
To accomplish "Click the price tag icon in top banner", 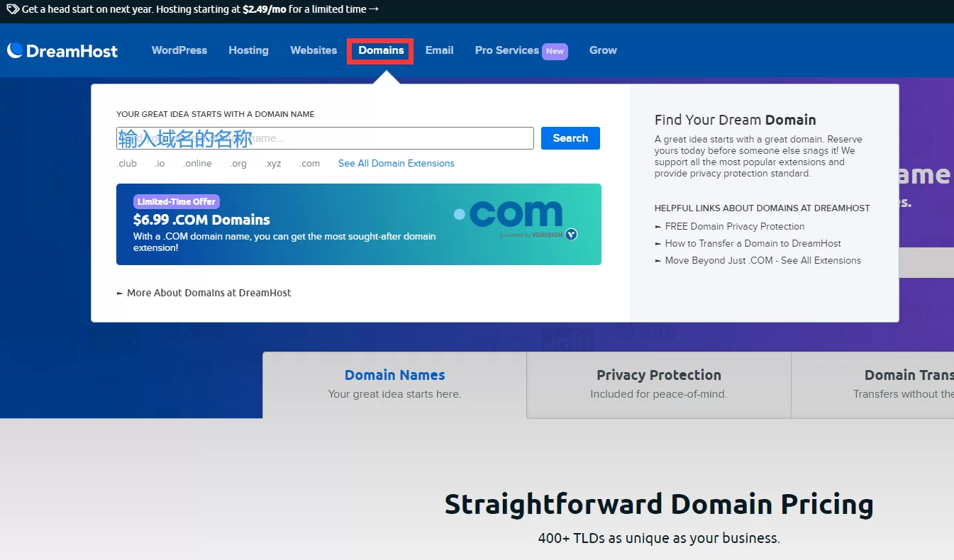I will click(x=12, y=9).
